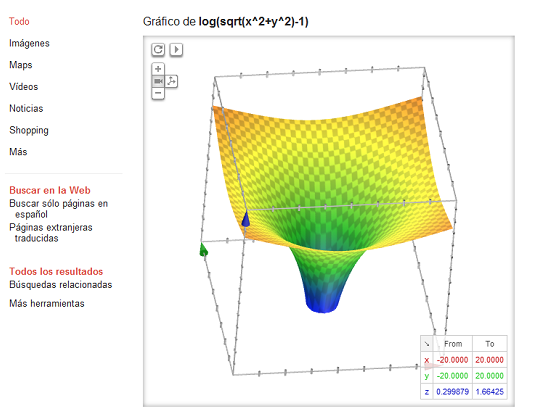Screen dimensions: 537x418
Task: Select Buscar en la Web option
Action: pyautogui.click(x=50, y=190)
